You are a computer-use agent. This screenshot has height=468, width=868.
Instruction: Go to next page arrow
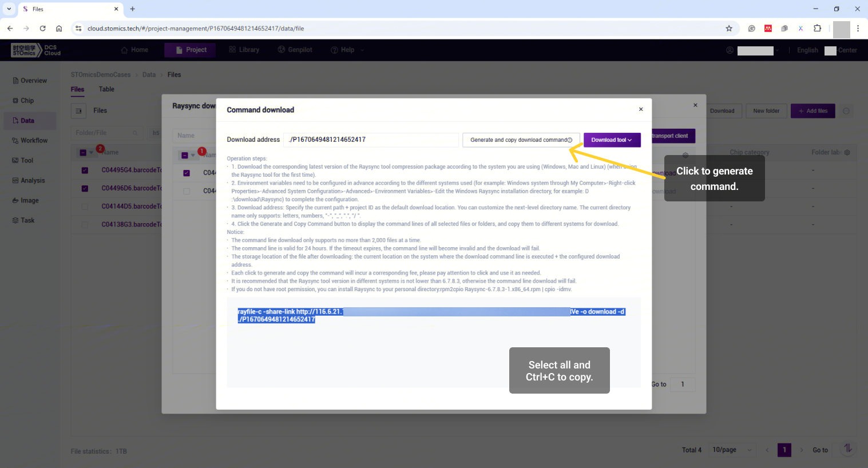pyautogui.click(x=802, y=450)
